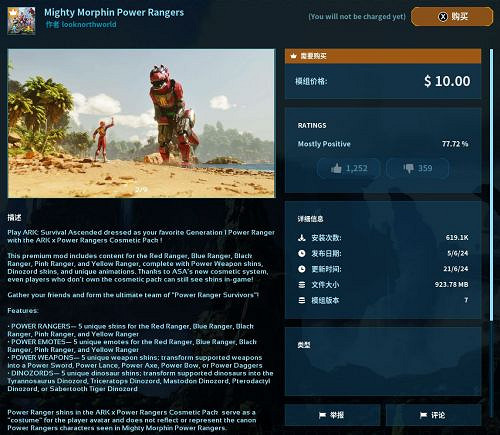The image size is (500, 435).
Task: Click the vertical scrollbar on right edge
Action: [x=491, y=185]
